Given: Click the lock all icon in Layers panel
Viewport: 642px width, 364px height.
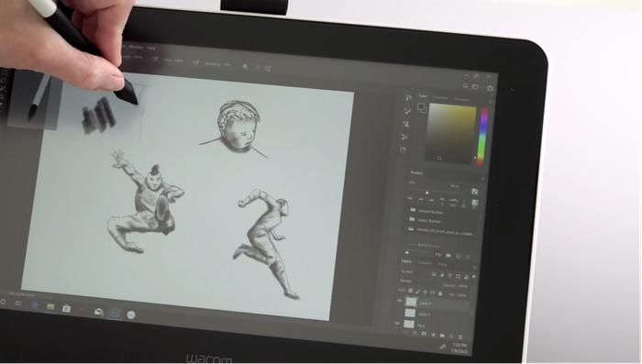Looking at the screenshot, I should [x=440, y=293].
